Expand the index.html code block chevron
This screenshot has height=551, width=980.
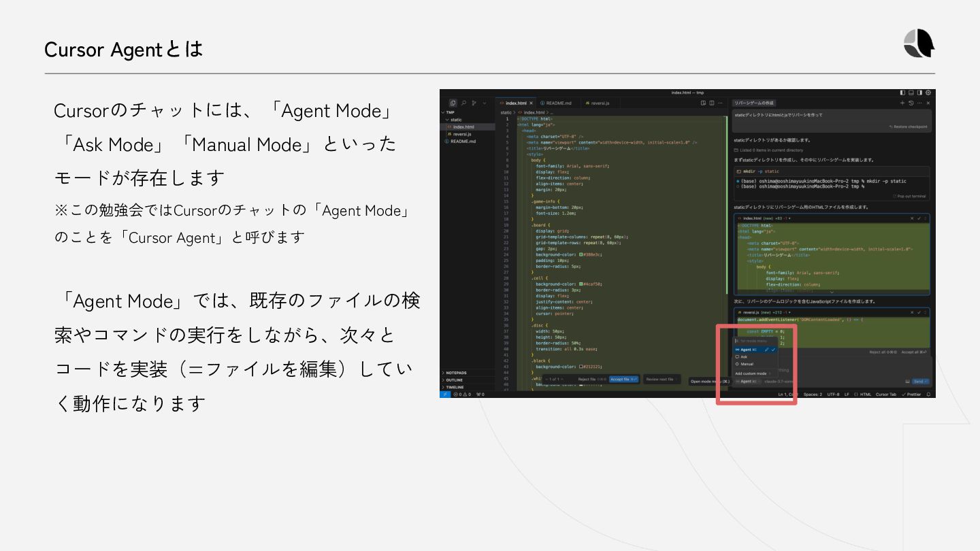[x=832, y=292]
